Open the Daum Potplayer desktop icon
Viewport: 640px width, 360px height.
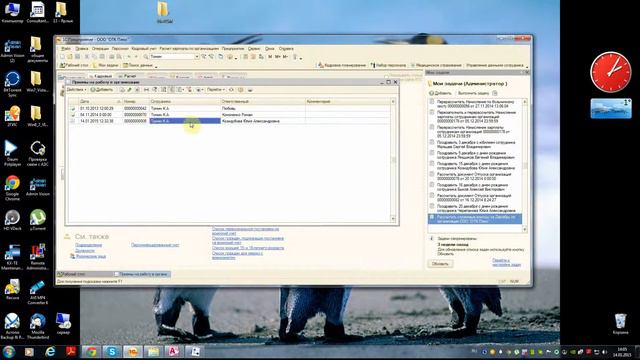tap(12, 153)
